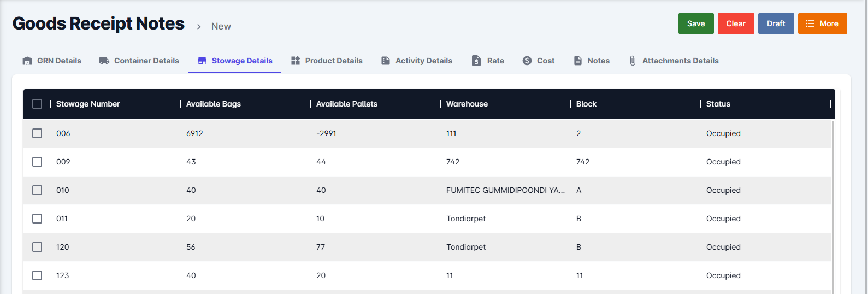Click the blue Draft button
Viewport: 868px width, 294px height.
click(x=776, y=23)
